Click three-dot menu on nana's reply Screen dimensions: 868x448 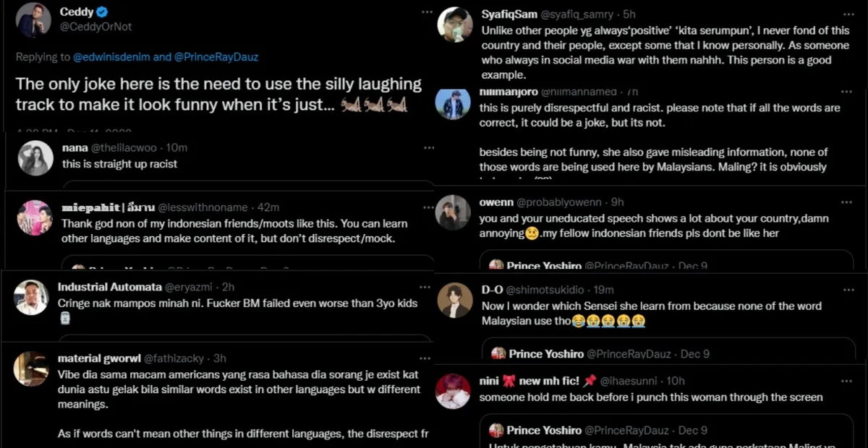[429, 147]
